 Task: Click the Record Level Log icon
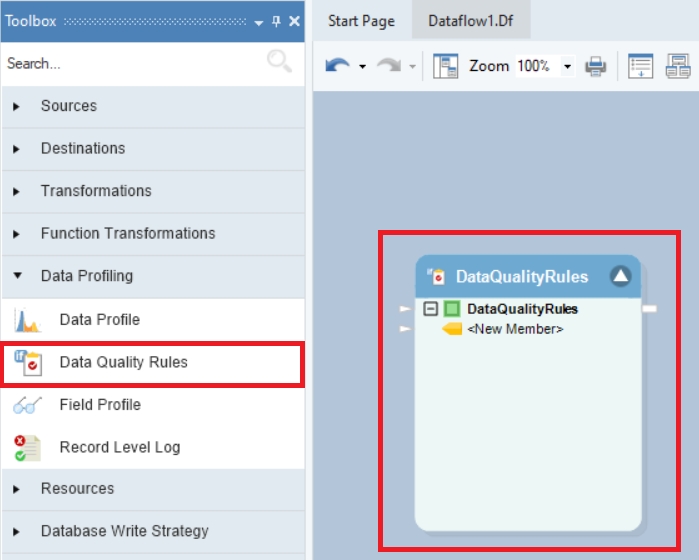[27, 448]
